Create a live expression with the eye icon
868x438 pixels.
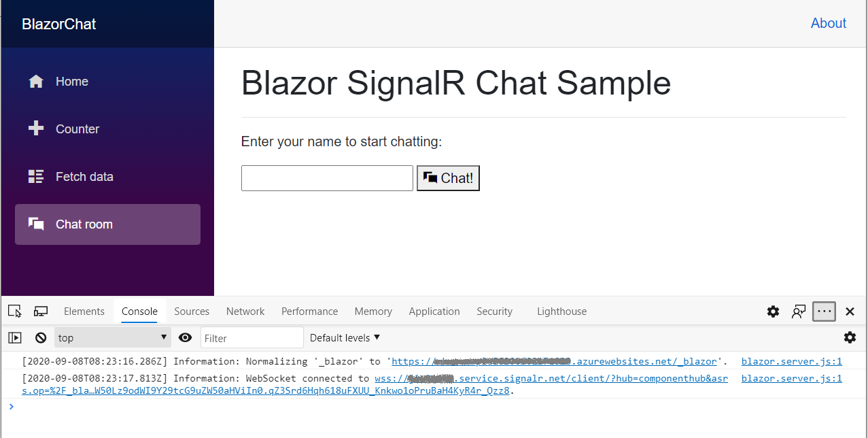[x=185, y=337]
